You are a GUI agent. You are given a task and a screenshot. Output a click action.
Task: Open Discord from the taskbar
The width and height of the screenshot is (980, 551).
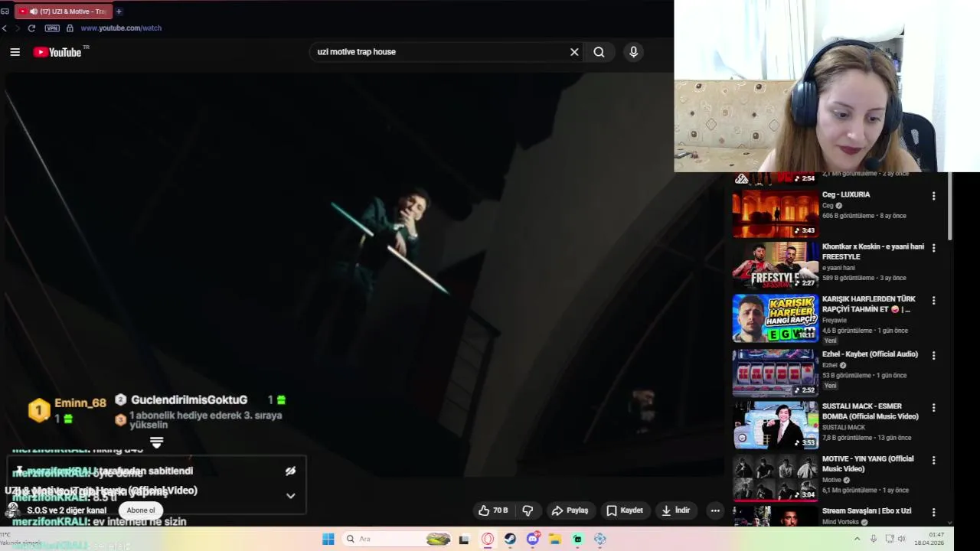533,539
